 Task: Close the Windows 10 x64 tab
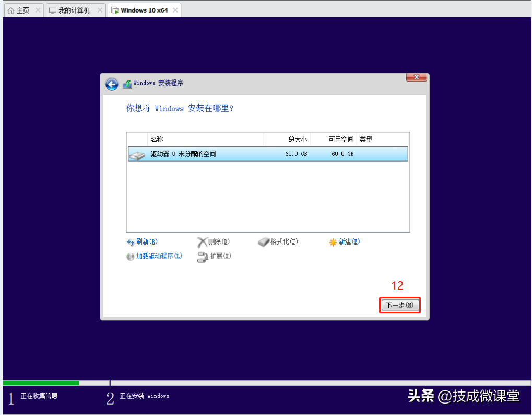click(175, 10)
